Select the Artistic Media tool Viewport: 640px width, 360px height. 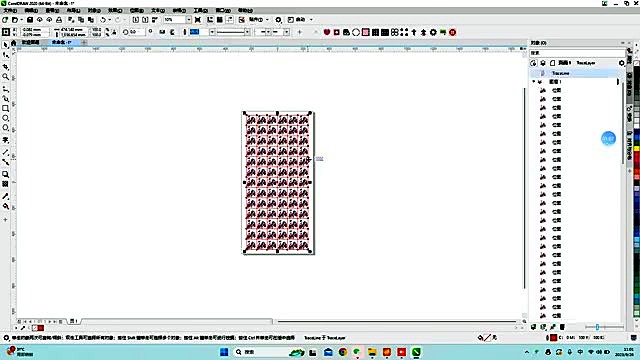[x=5, y=98]
